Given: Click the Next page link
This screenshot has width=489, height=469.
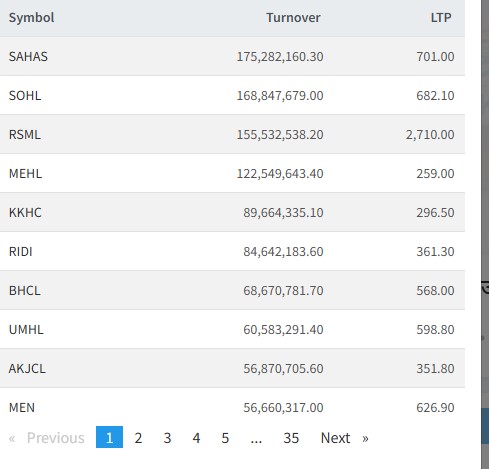Looking at the screenshot, I should [335, 438].
